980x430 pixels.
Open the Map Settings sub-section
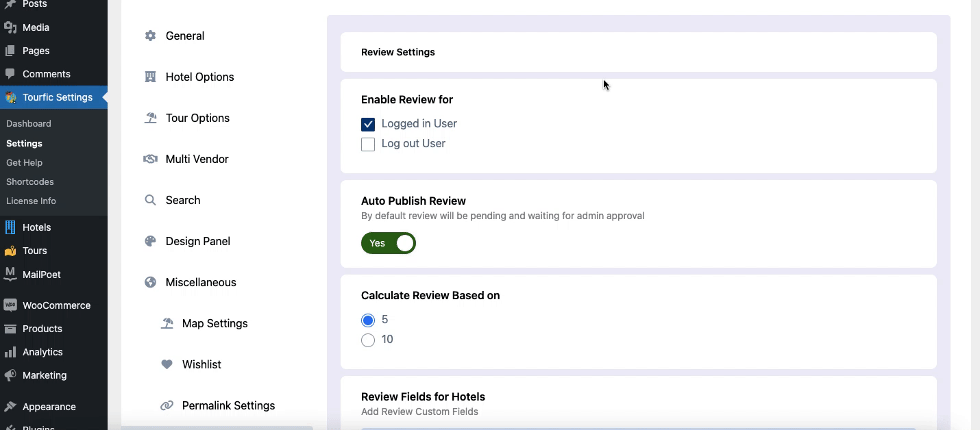coord(215,323)
